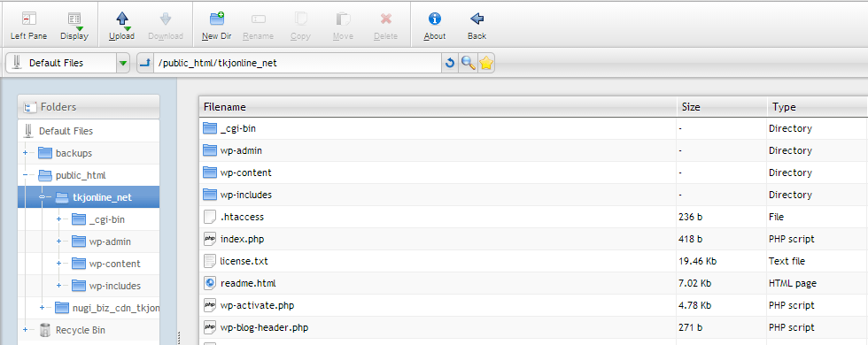
Task: Select tkjonline_net in the folder tree
Action: click(x=102, y=197)
